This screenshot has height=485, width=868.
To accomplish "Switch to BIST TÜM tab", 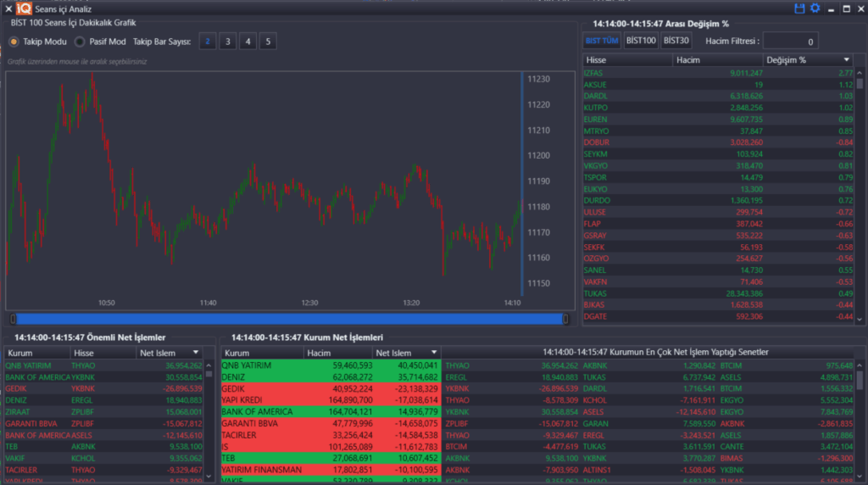I will point(602,41).
